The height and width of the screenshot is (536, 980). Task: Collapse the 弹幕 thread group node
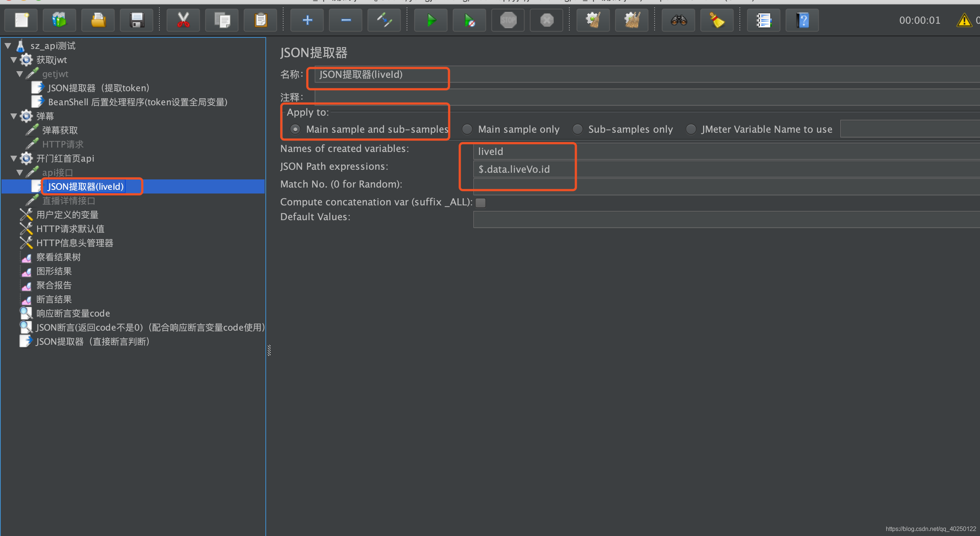(14, 116)
